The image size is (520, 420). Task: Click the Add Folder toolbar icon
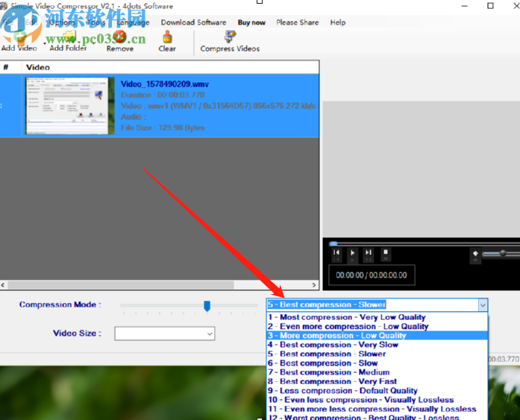pos(69,37)
